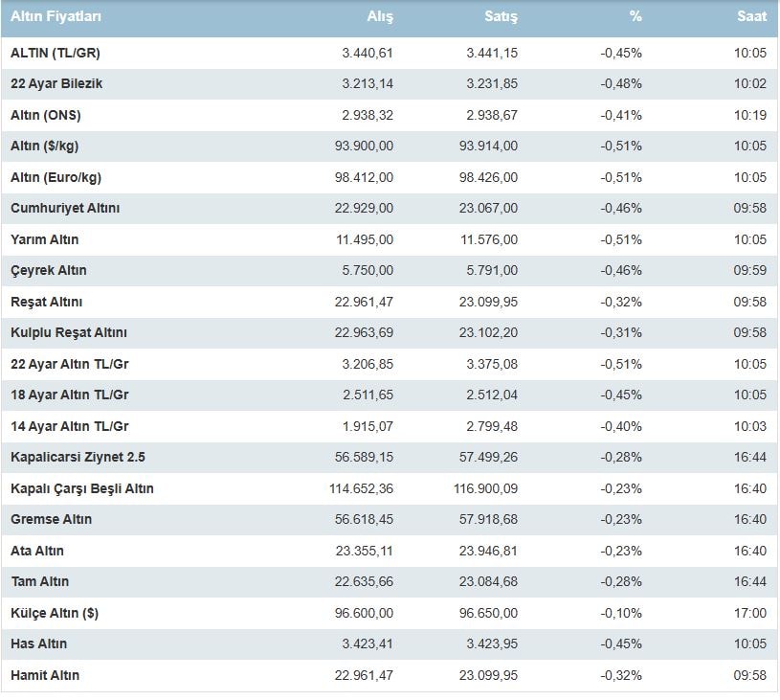The image size is (780, 700).
Task: Click Tam Altın buy price 22.635,66
Action: coord(364,581)
